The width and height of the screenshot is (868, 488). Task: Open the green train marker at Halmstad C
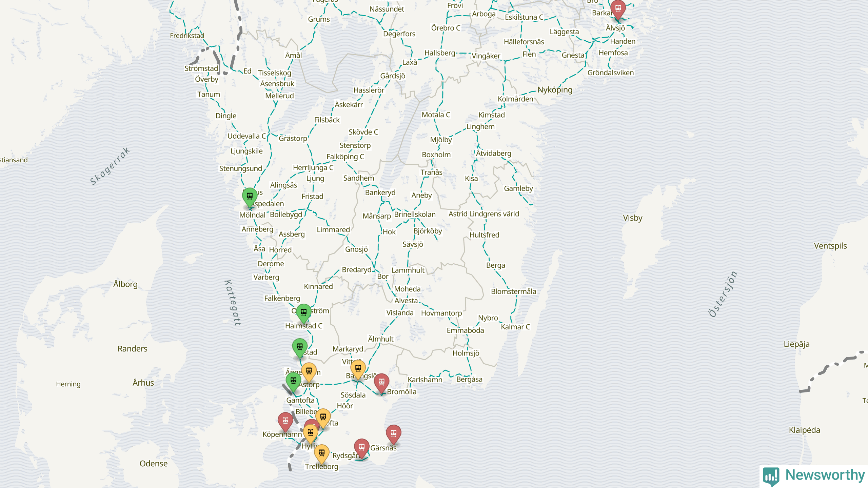point(303,312)
